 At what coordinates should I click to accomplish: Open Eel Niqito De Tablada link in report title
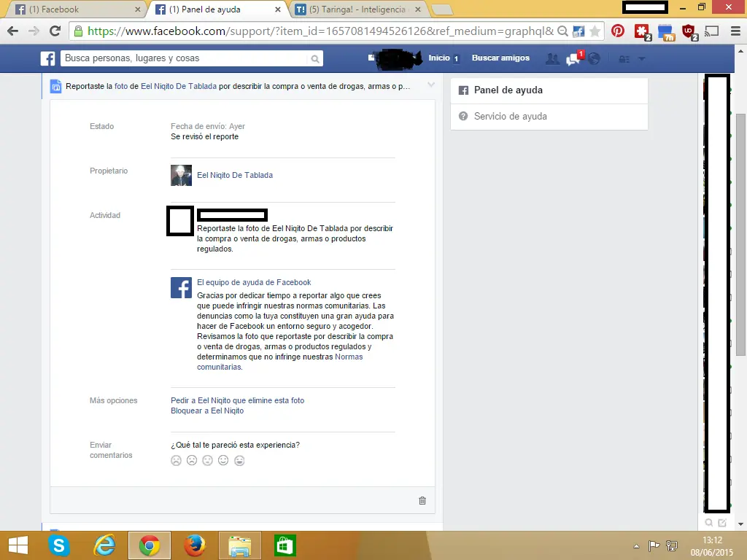coord(179,86)
